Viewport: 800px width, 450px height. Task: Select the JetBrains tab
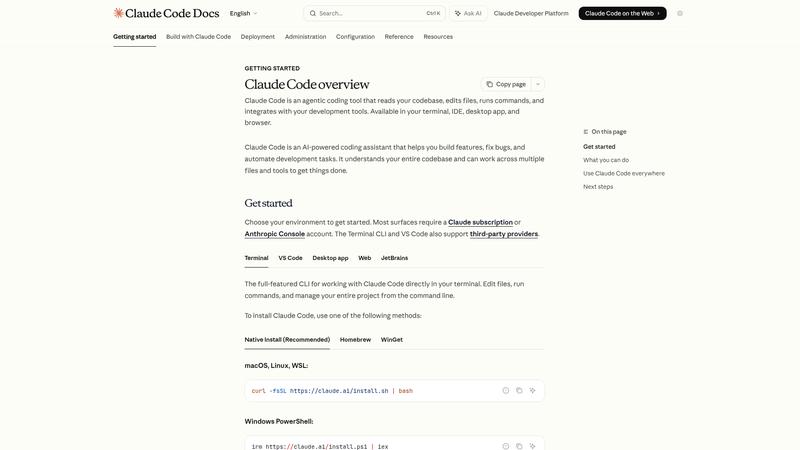pyautogui.click(x=394, y=258)
